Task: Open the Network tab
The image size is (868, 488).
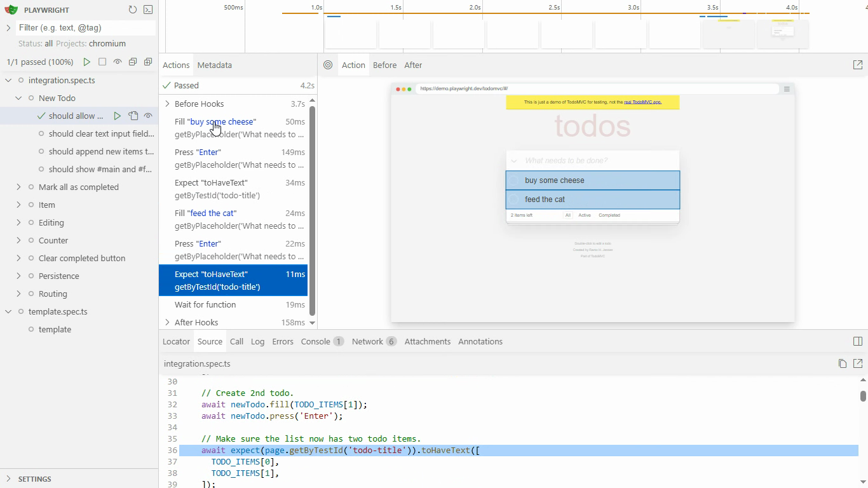Action: coord(367,341)
